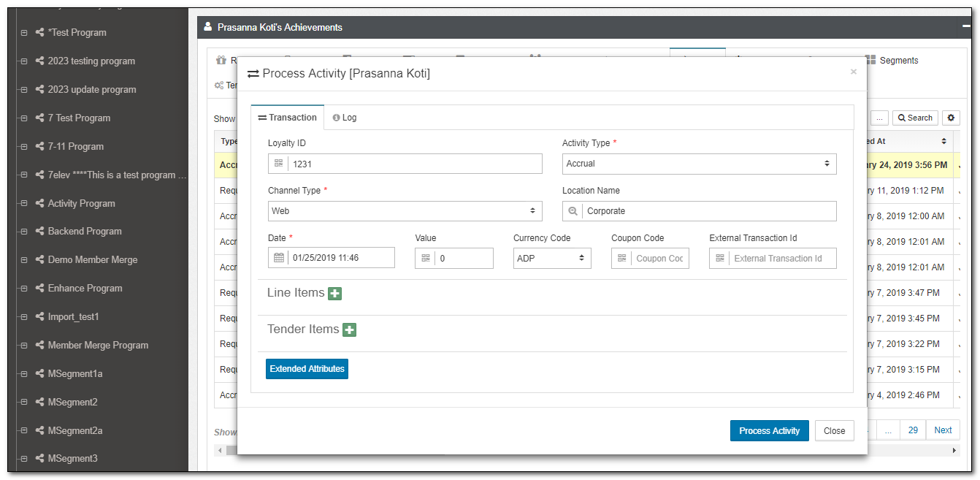Click the barcode icon beside Loyalty ID
The width and height of the screenshot is (980, 480).
click(x=278, y=164)
